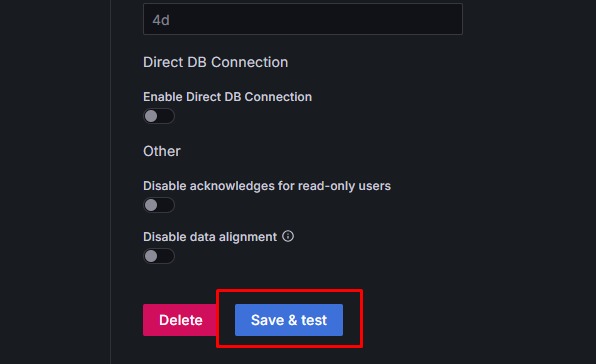
Task: Click the blue Save & test button
Action: pyautogui.click(x=289, y=320)
